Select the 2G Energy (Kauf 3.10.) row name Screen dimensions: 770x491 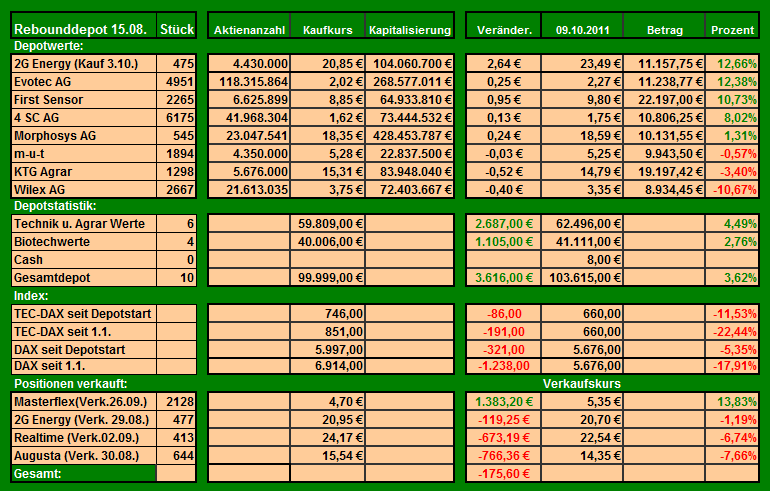pyautogui.click(x=84, y=64)
